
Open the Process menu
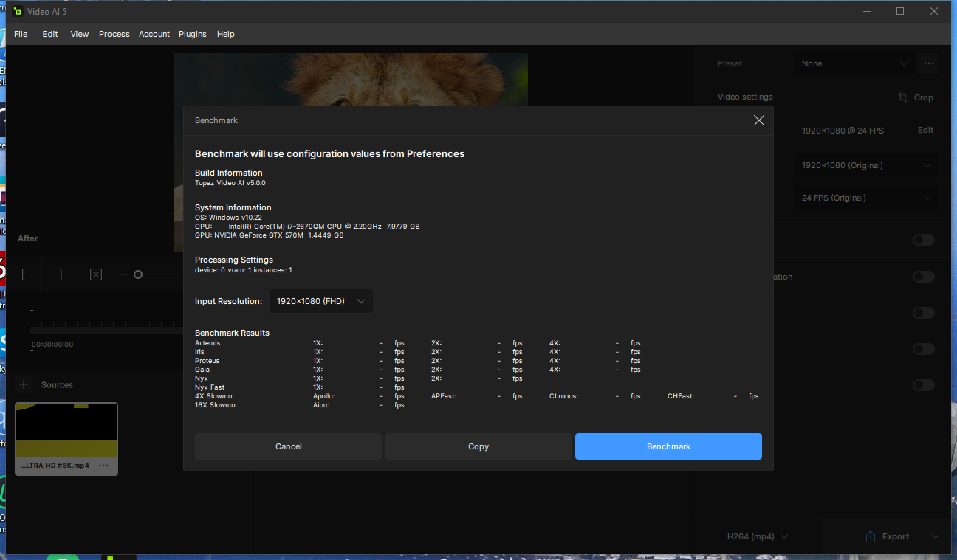[114, 34]
